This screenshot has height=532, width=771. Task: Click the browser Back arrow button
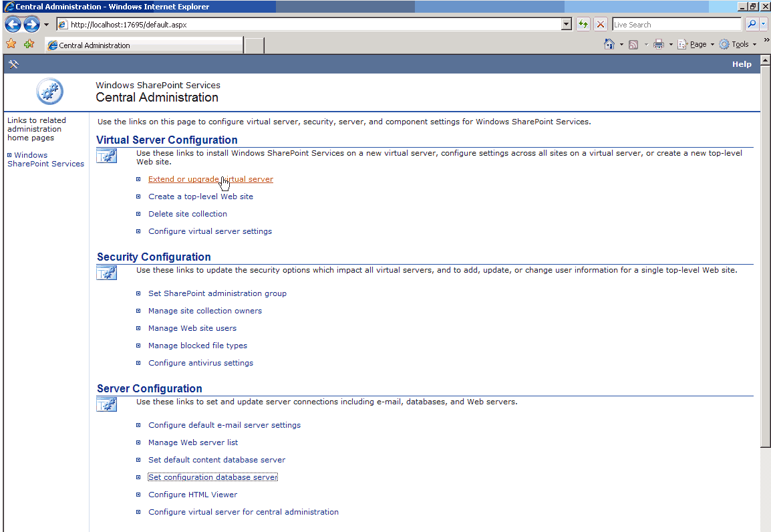point(13,24)
